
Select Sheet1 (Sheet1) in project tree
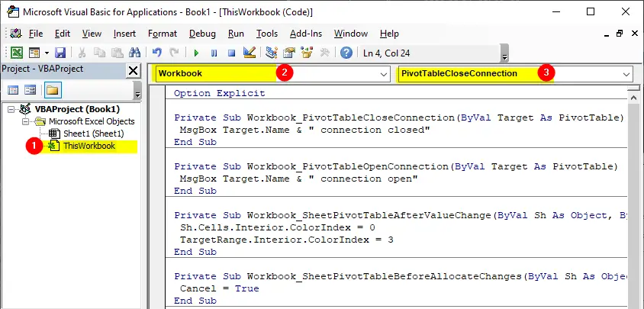[94, 134]
